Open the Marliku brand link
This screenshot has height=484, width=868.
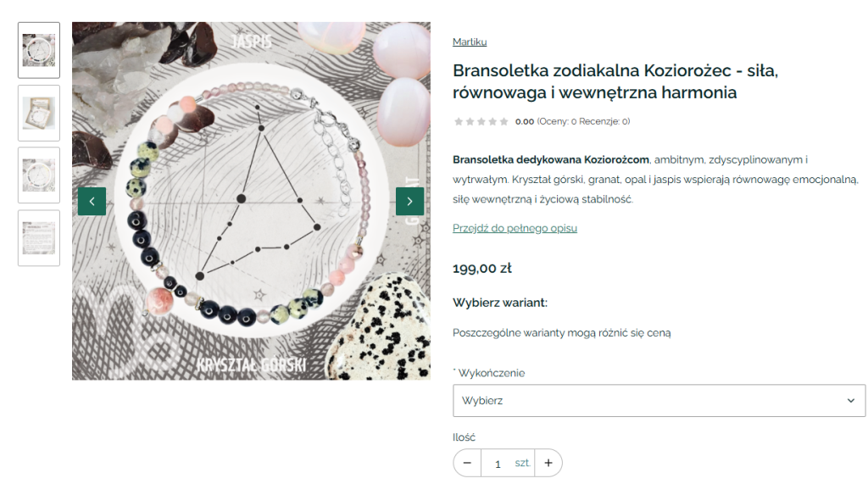pos(470,42)
